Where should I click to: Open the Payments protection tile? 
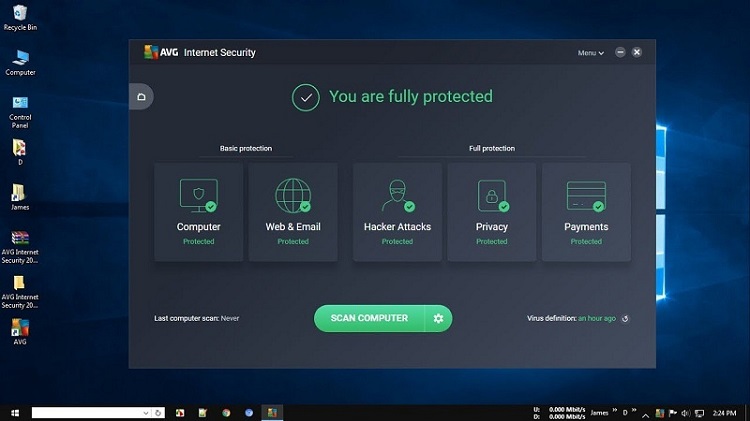[586, 212]
